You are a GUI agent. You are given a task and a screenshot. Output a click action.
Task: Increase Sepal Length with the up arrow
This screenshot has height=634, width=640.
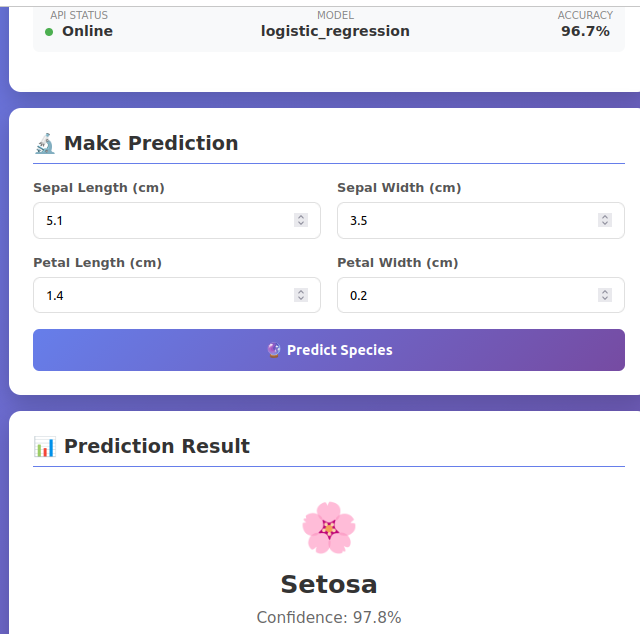[x=301, y=217]
